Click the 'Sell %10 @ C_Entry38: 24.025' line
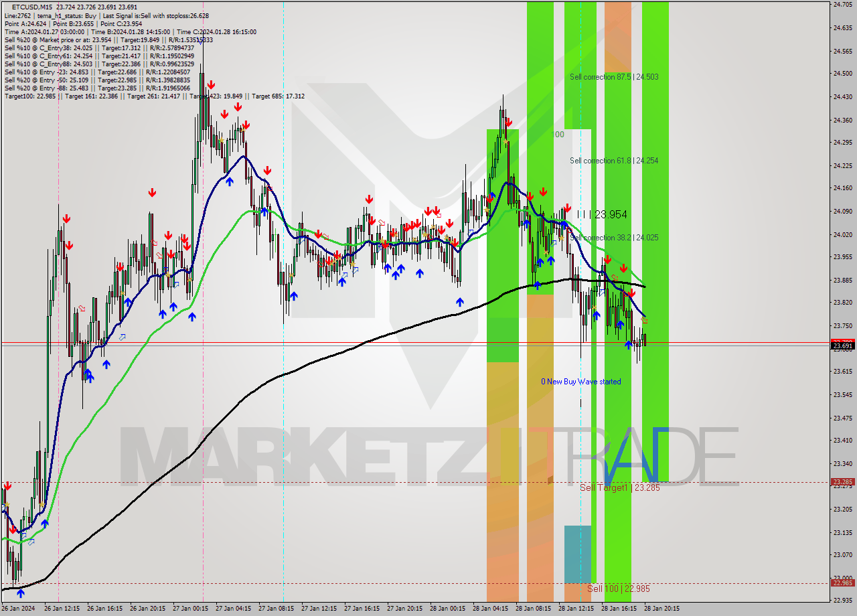Screen dimensions: 857x616 coord(99,48)
